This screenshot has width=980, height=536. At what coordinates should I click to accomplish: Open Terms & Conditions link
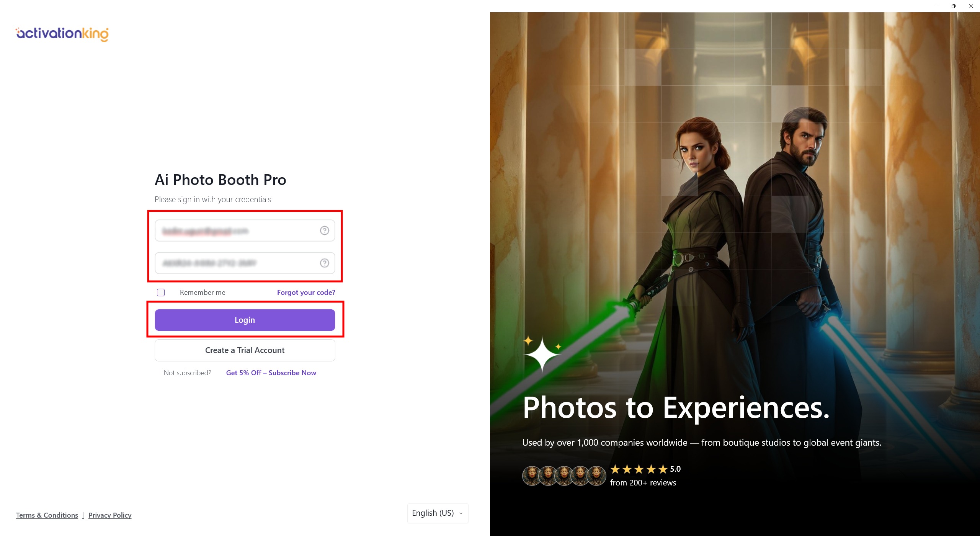tap(47, 515)
